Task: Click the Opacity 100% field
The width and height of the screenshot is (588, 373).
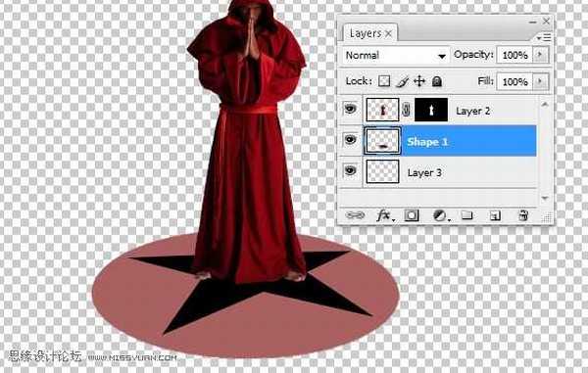Action: [x=514, y=55]
